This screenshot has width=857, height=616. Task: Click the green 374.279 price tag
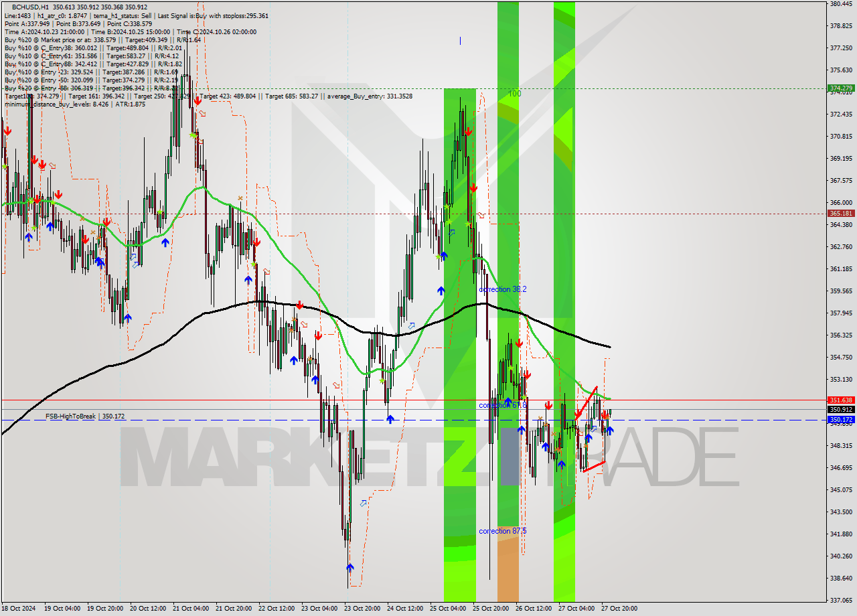(841, 88)
